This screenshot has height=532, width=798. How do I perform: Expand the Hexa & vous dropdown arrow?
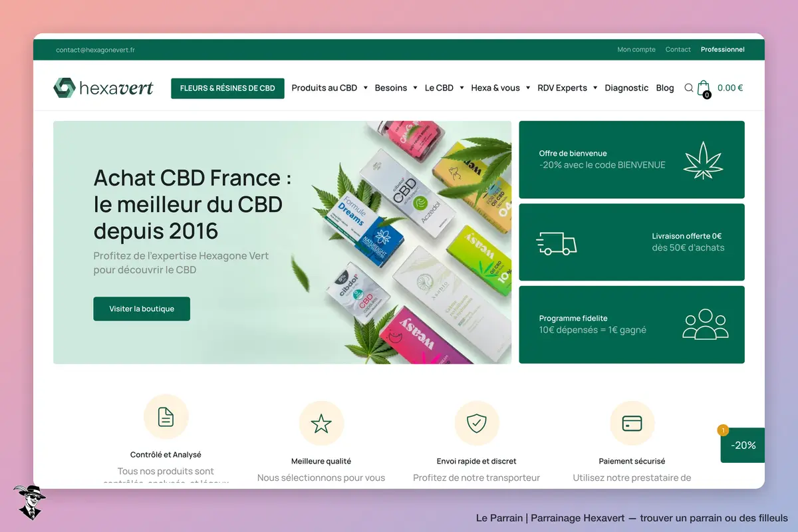(528, 88)
